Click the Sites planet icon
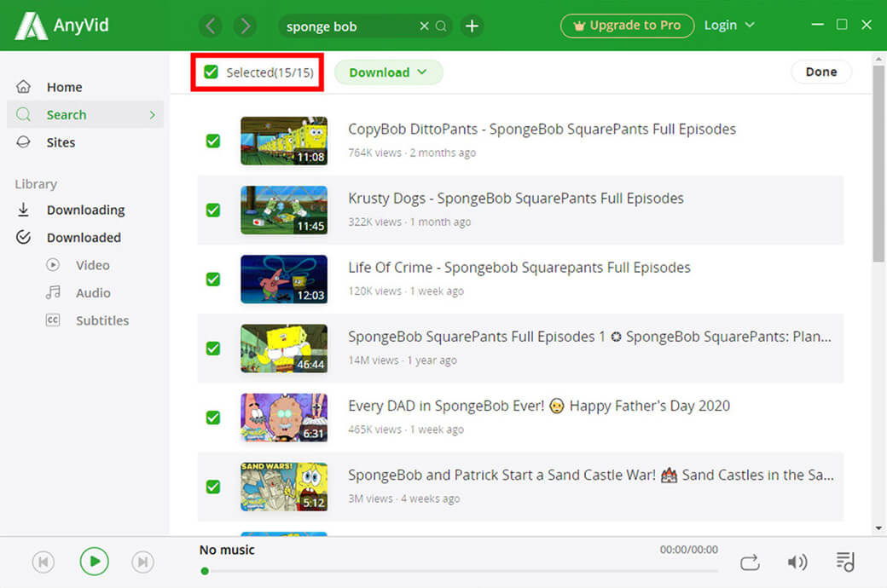 [x=23, y=142]
